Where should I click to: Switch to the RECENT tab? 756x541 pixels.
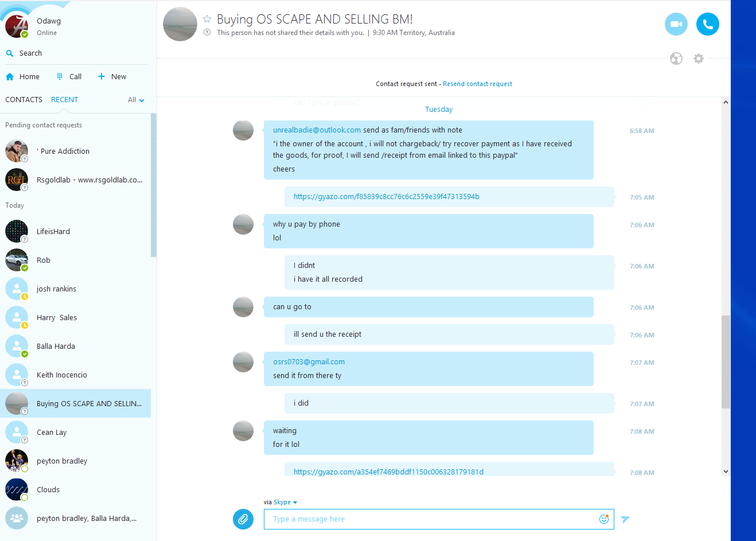[x=64, y=99]
